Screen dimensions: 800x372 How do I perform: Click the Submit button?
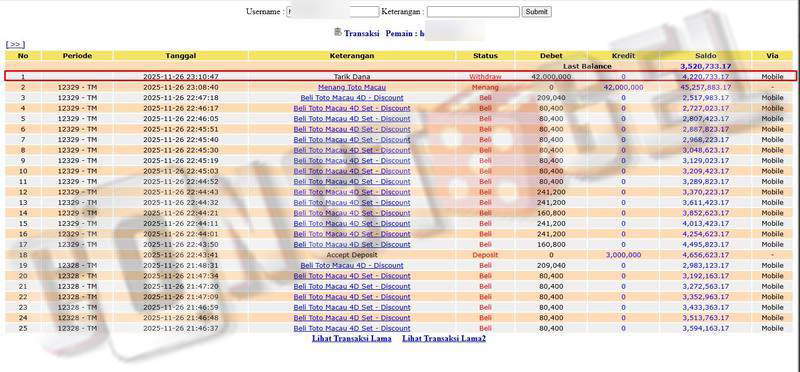(536, 11)
